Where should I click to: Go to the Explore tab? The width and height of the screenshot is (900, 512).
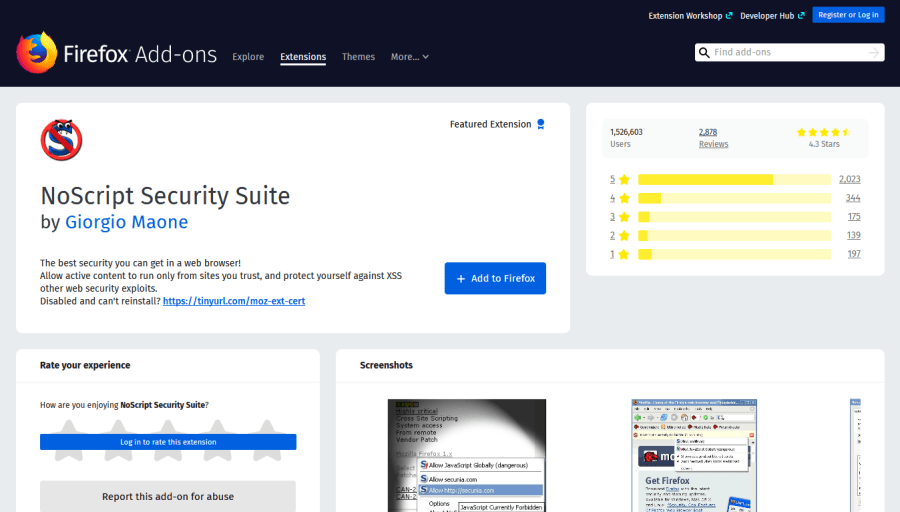click(248, 57)
